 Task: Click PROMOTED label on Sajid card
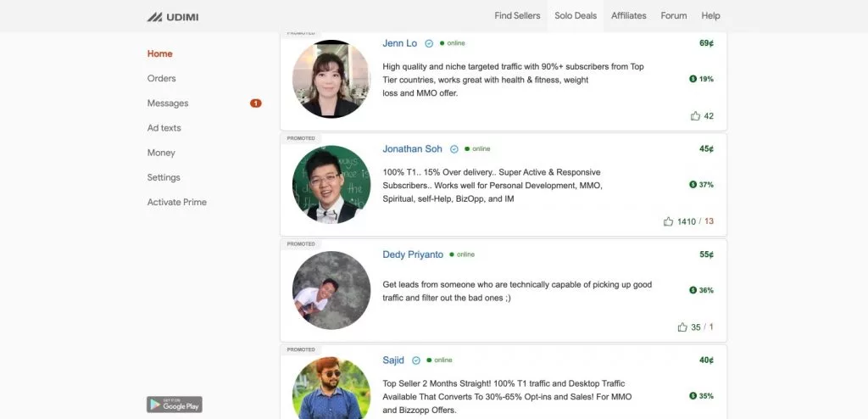click(x=301, y=349)
